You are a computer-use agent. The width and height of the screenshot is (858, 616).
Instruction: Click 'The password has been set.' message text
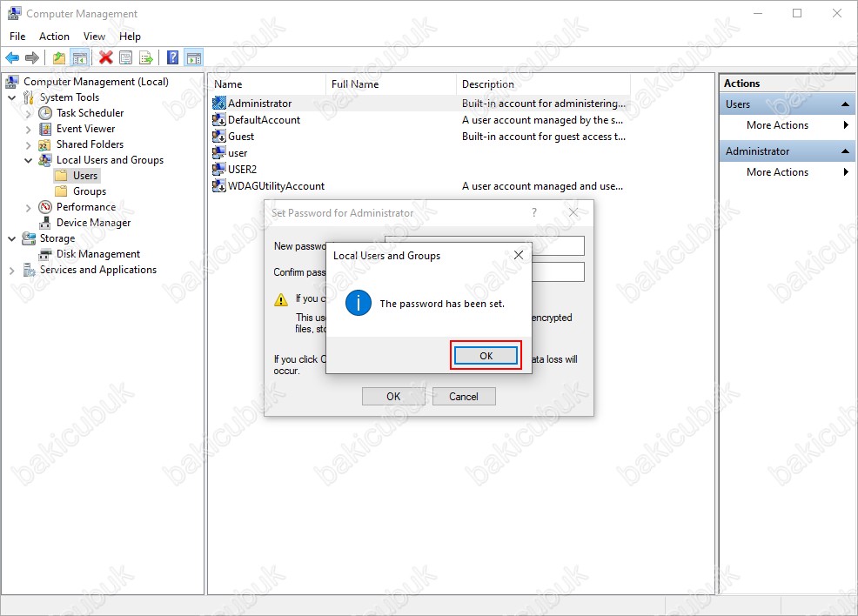pyautogui.click(x=442, y=304)
